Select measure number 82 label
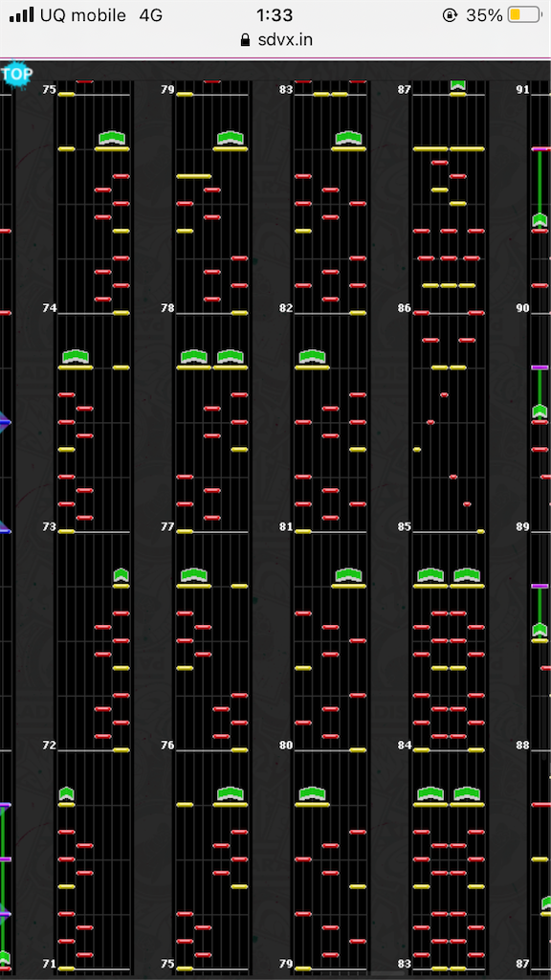Viewport: 551px width, 980px height. [x=286, y=308]
